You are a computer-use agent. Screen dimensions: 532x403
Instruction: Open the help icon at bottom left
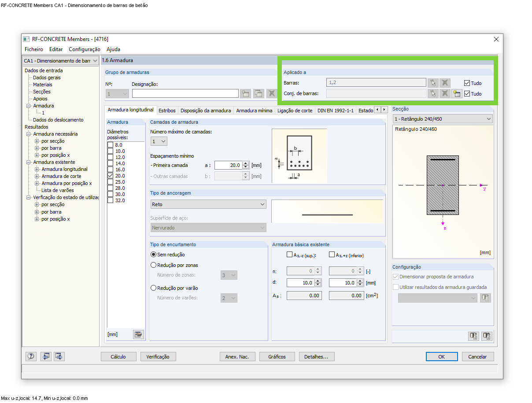[31, 356]
